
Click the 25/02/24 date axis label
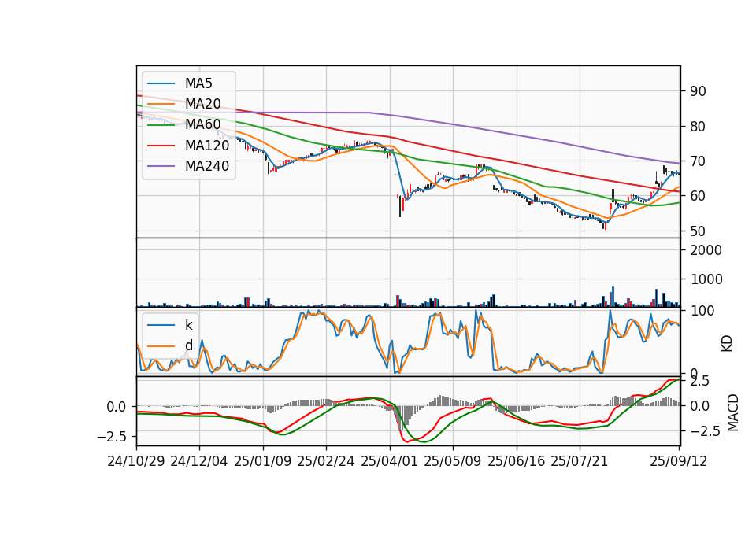coord(326,462)
